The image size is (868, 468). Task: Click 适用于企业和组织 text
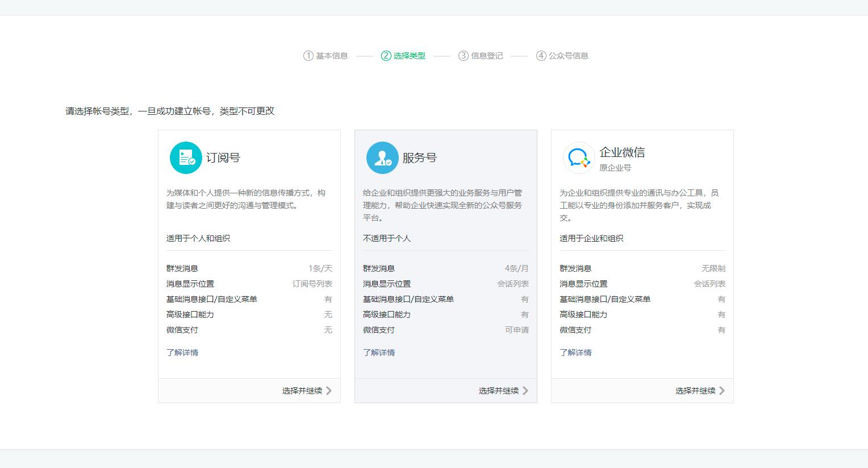(591, 238)
